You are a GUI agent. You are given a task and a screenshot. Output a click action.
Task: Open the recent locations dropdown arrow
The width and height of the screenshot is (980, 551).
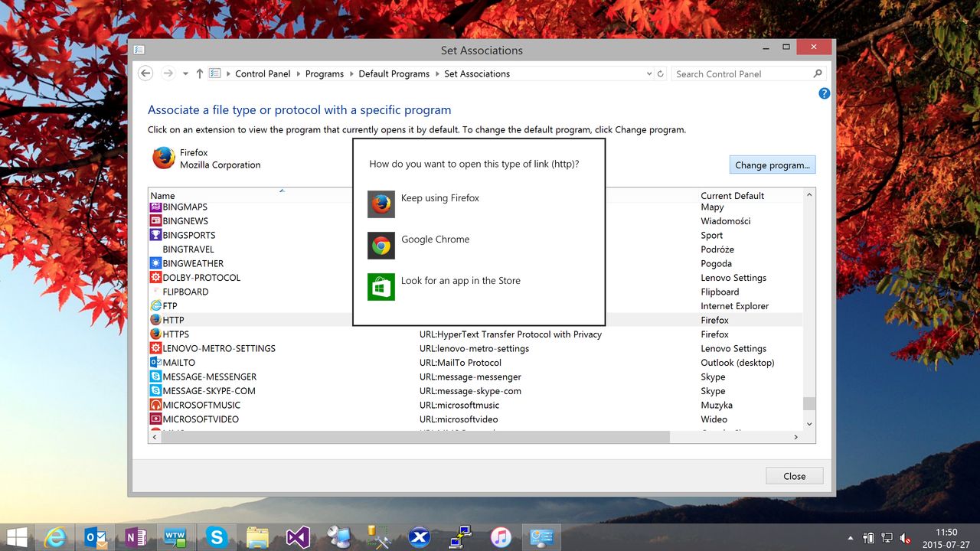point(185,74)
